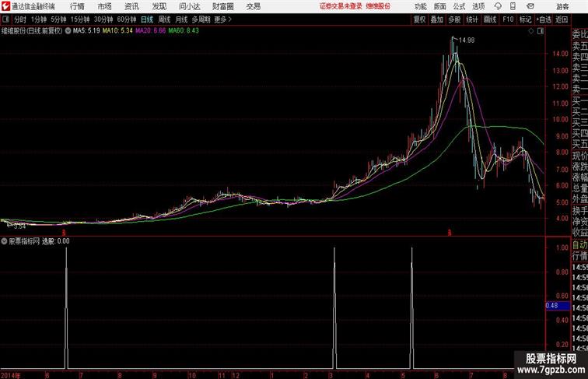
Task: Click the first red info marker under the price chart
Action: [64, 233]
